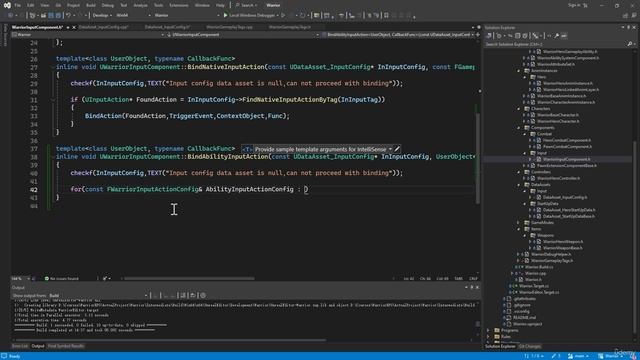Click the Undo toolbar icon
The height and width of the screenshot is (360, 640).
[69, 16]
